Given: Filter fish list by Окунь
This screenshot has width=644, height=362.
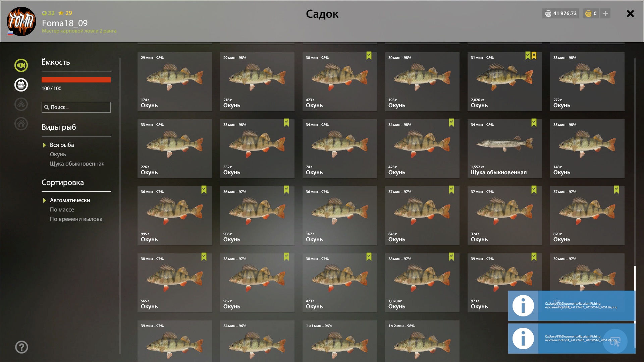Looking at the screenshot, I should 58,154.
